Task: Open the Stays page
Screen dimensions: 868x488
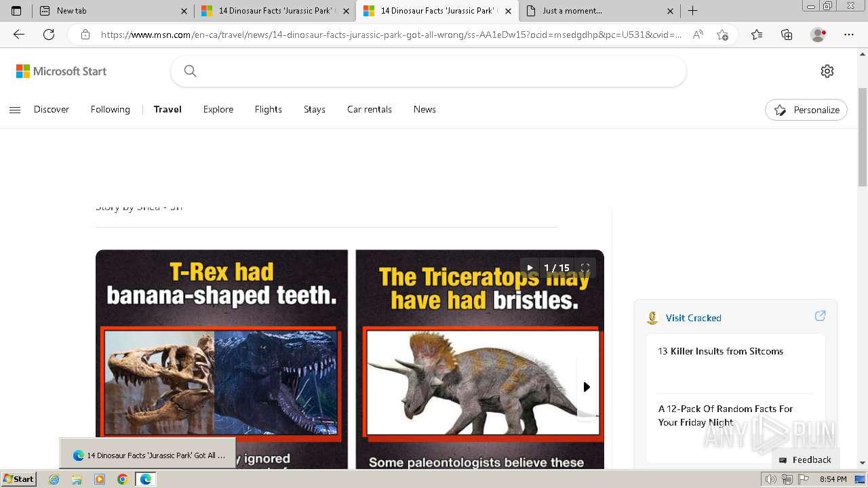Action: pyautogui.click(x=315, y=109)
